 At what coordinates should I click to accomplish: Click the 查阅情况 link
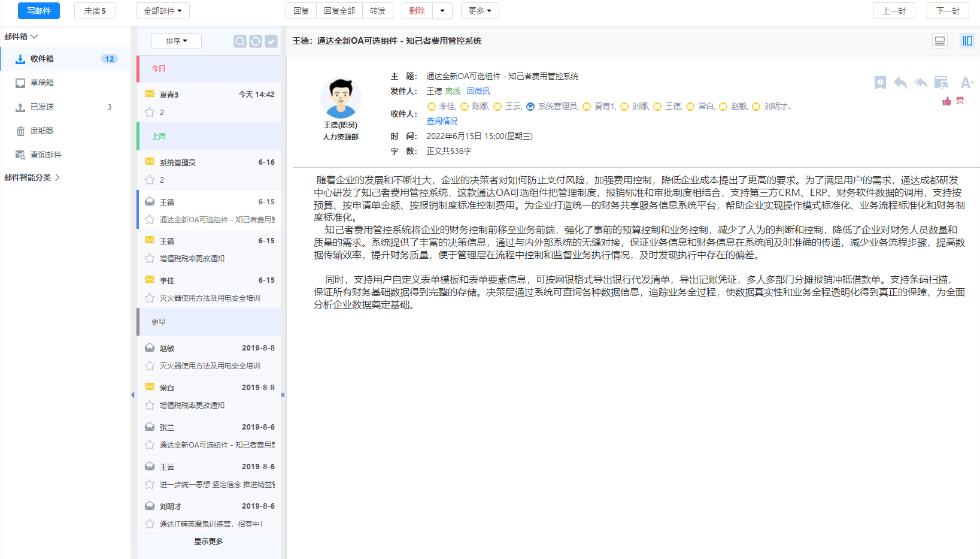442,121
